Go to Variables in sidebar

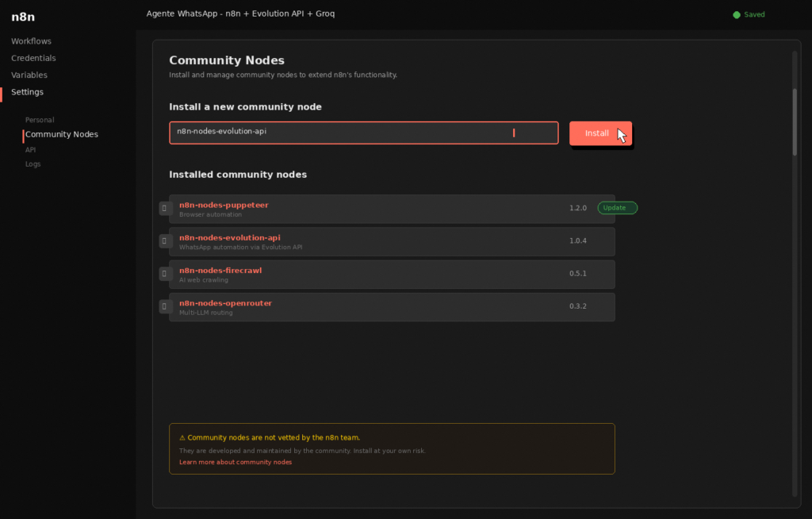pos(29,75)
